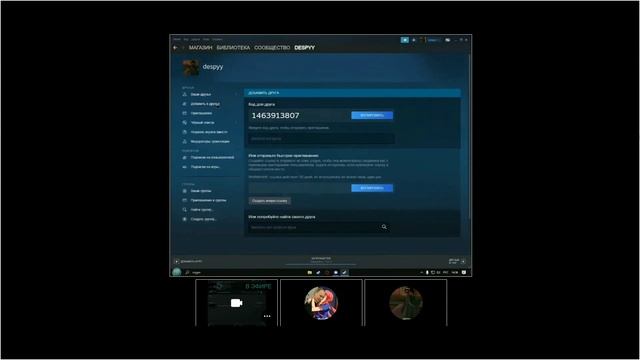
Task: Switch to Big Picture mode icon
Action: pos(448,40)
